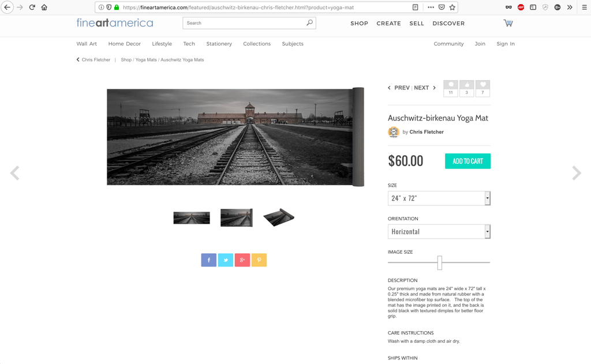Open the SHOP top navigation item
The width and height of the screenshot is (591, 364).
click(359, 23)
